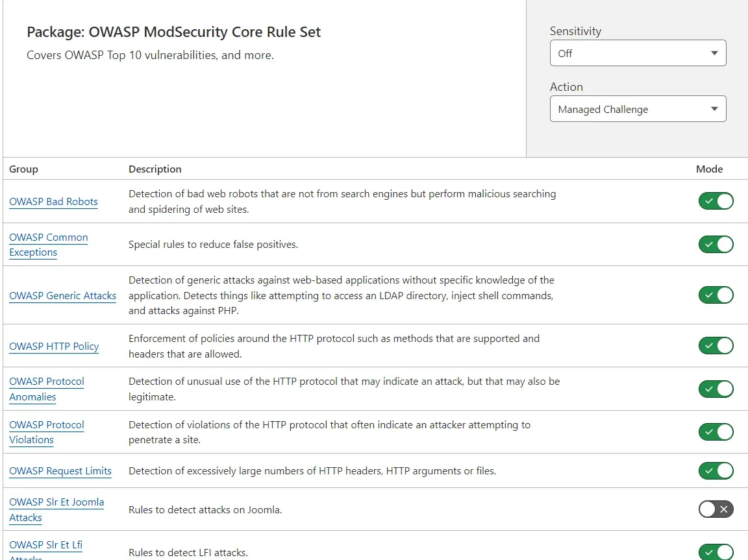Image resolution: width=748 pixels, height=560 pixels.
Task: Toggle the OWASP Slr Et Lfi Attacks switch
Action: click(x=716, y=552)
